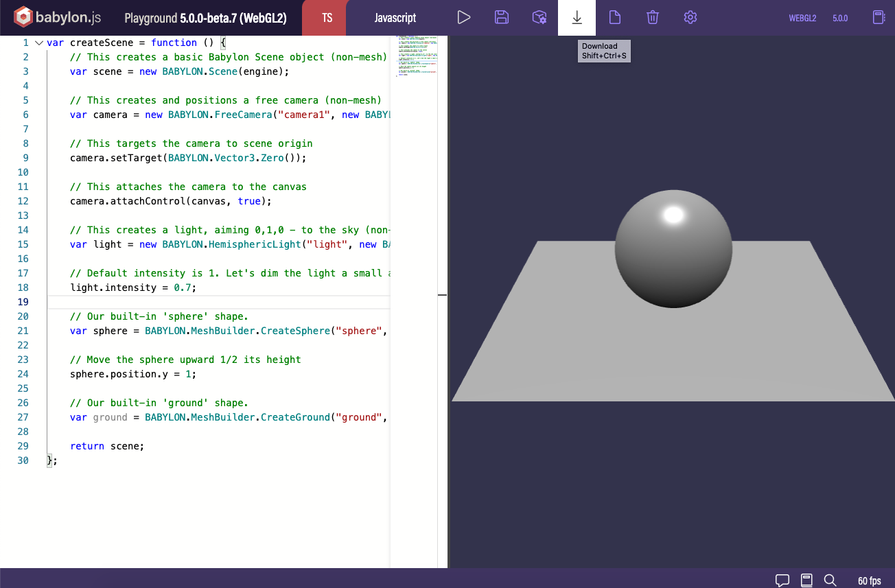Screen dimensions: 895x588
Task: Open the WEBGL2 engine dropdown
Action: (x=802, y=18)
